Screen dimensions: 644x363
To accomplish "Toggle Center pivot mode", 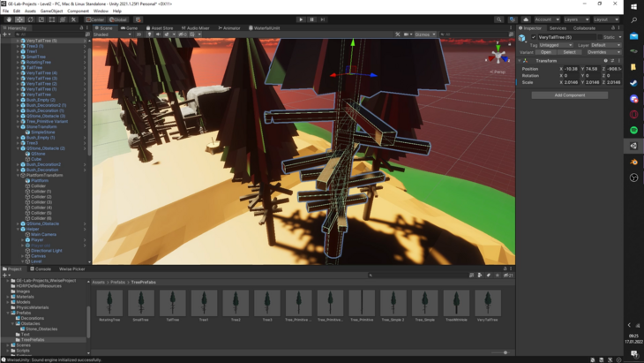I will tap(95, 19).
